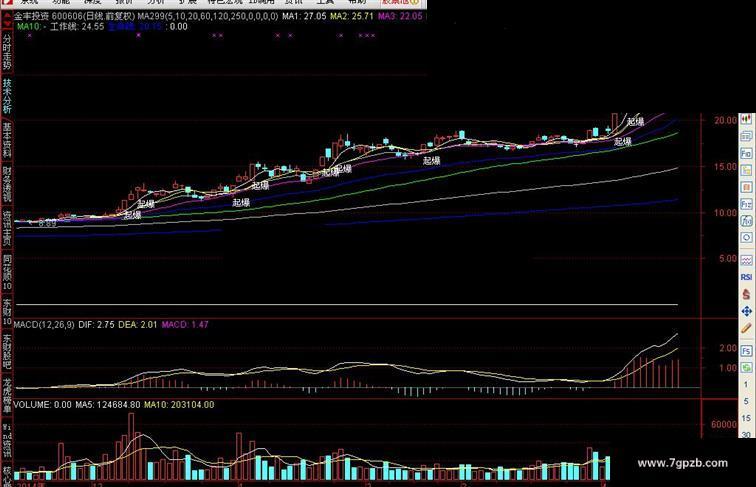Click the wavy indicator line icon

tap(746, 260)
